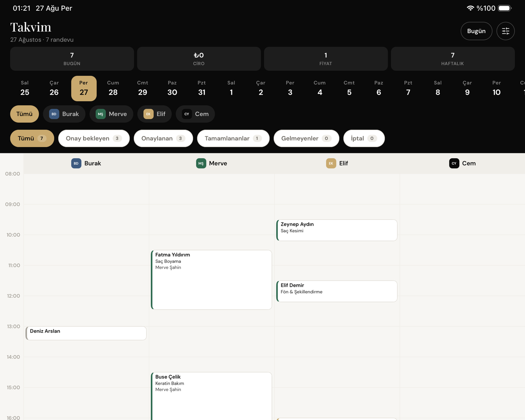Show all appointments with Tümü 7 chip
525x420 pixels.
[32, 138]
